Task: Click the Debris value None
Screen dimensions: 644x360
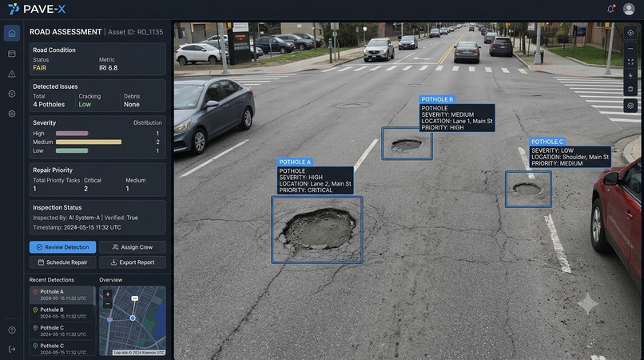Action: click(132, 105)
